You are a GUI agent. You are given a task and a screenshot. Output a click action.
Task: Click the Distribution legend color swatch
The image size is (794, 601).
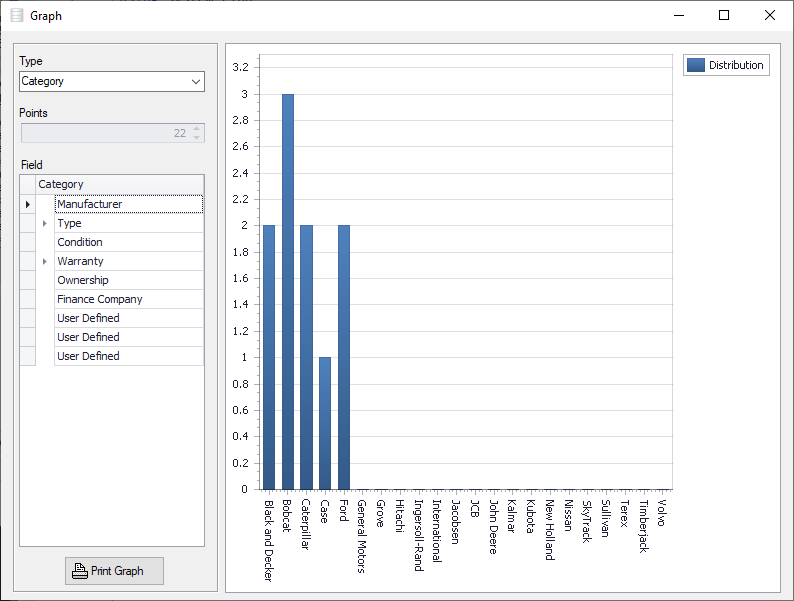coord(696,65)
